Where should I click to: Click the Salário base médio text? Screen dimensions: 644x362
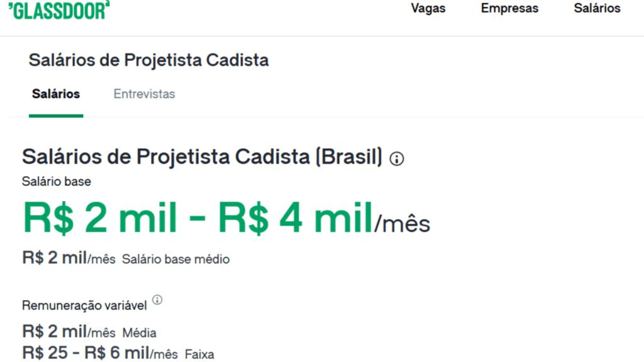point(175,259)
